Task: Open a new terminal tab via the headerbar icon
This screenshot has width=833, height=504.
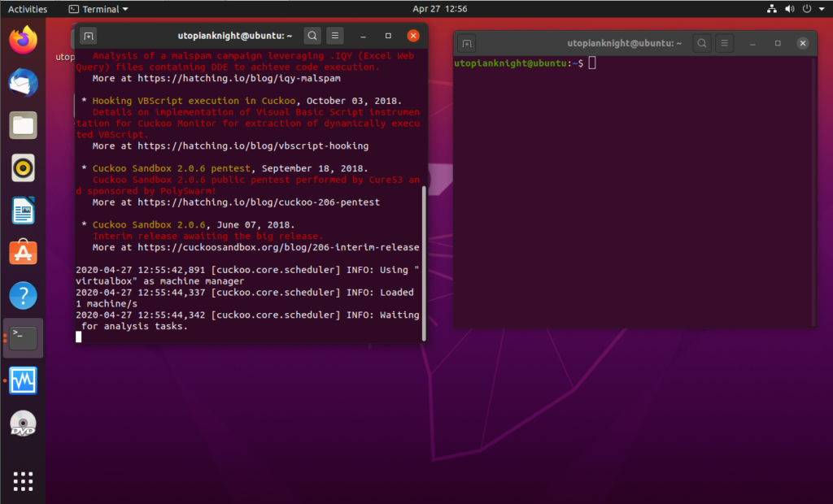Action: click(88, 36)
